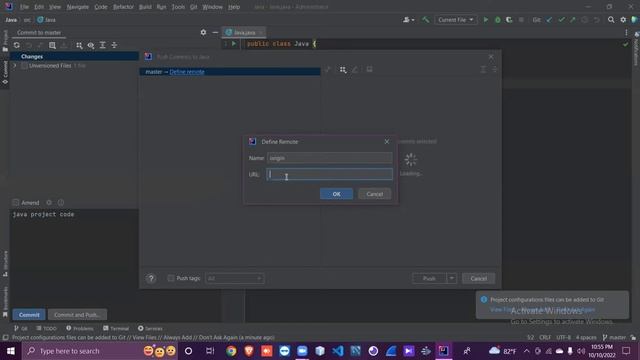Click editor tabs more options three-dot icon
640x360 pixels.
pyautogui.click(x=626, y=32)
